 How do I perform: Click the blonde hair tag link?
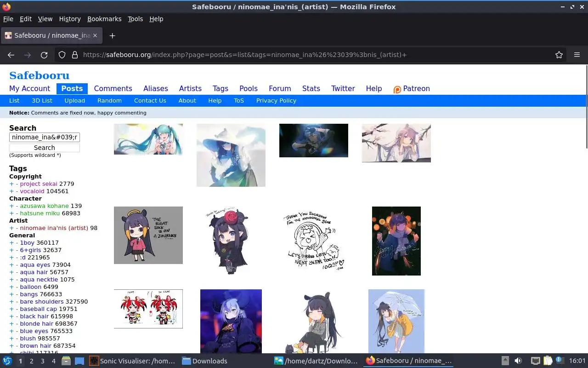pyautogui.click(x=36, y=323)
